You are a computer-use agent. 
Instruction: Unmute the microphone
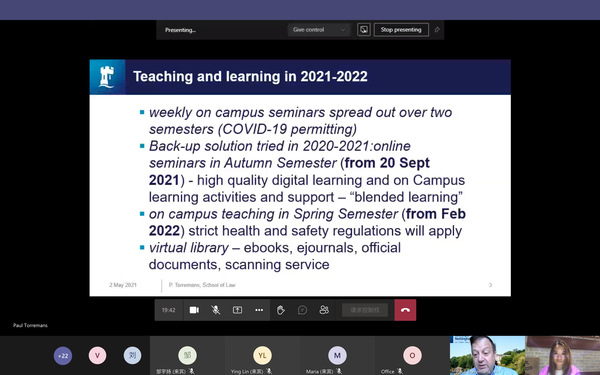pos(216,310)
